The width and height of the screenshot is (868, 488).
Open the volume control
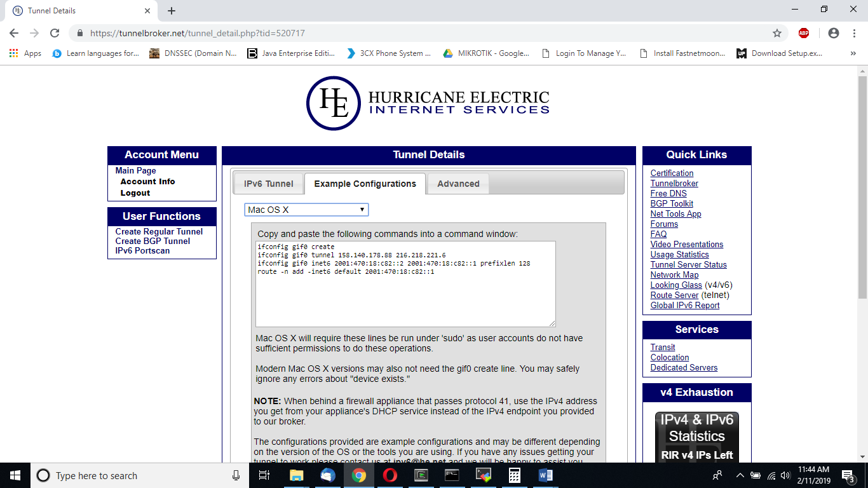(x=785, y=475)
